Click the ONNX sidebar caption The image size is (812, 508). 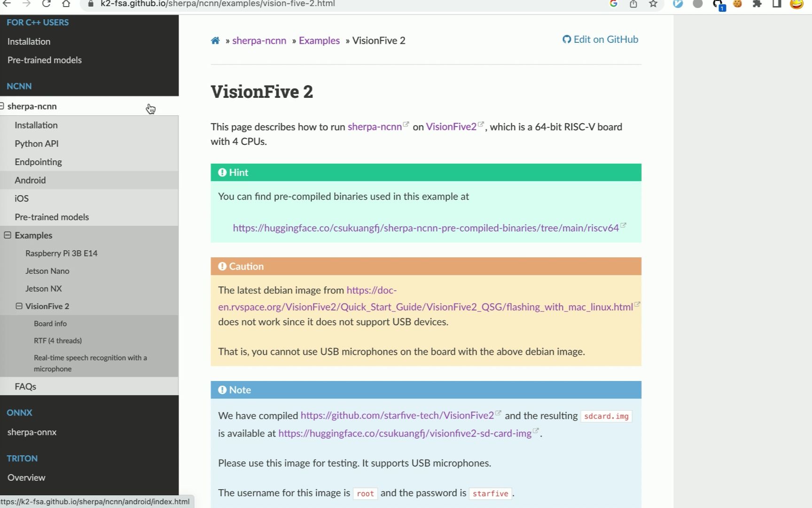point(19,413)
